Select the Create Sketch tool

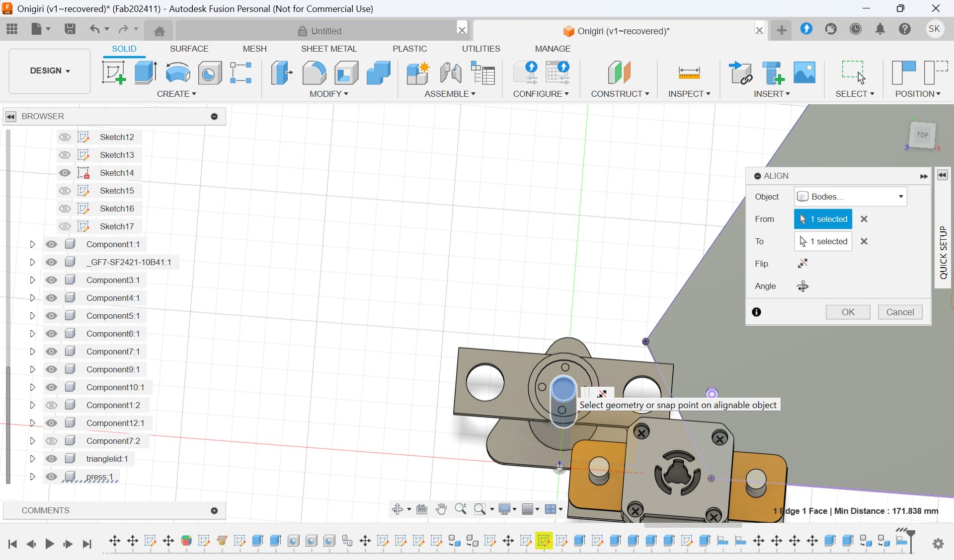[x=114, y=73]
